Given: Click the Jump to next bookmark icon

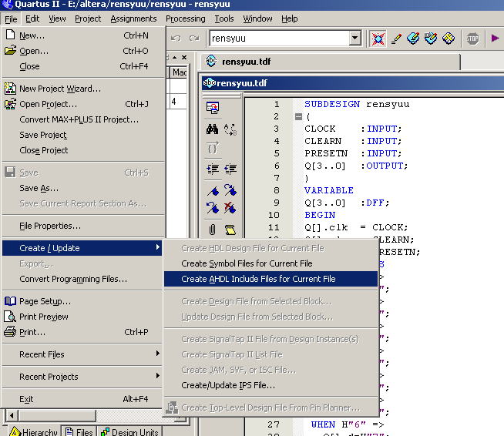Looking at the screenshot, I should [230, 190].
